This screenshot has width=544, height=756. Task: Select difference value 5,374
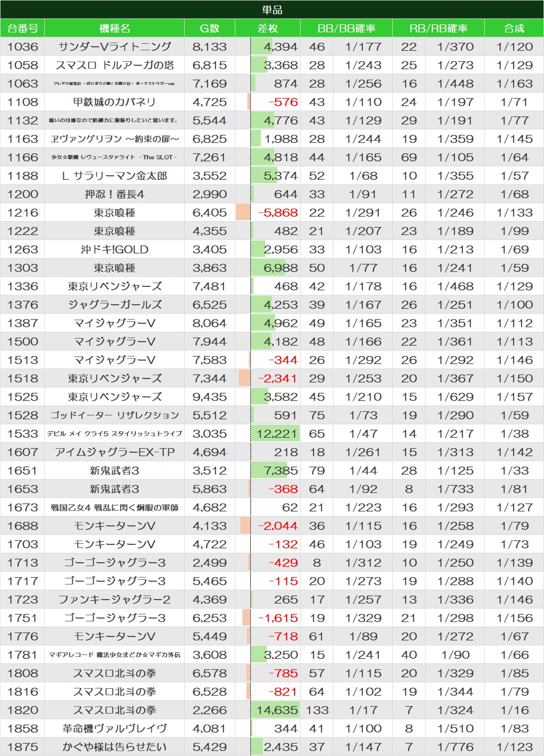coord(281,176)
